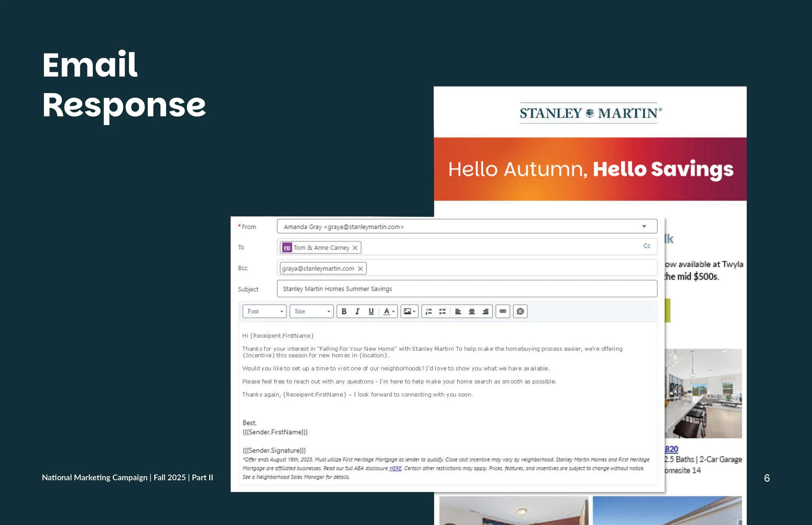
Task: Click the Cc link
Action: coord(647,246)
